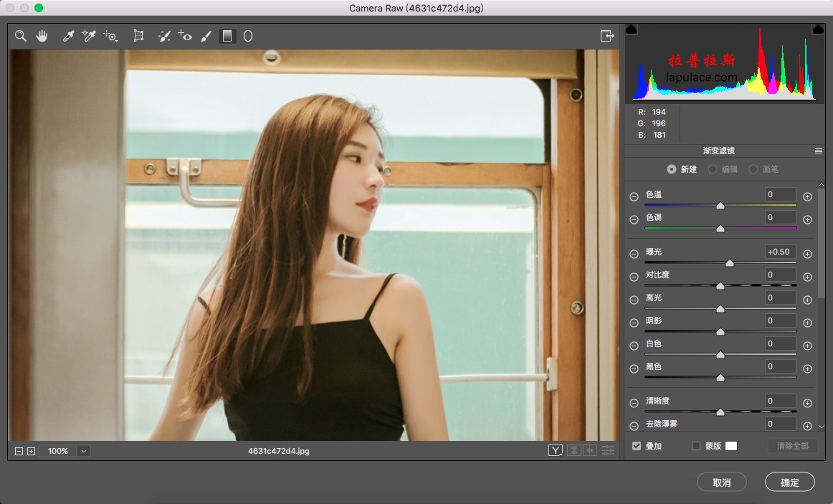Decrease 黑色 with minus button
The image size is (833, 504).
pyautogui.click(x=634, y=369)
